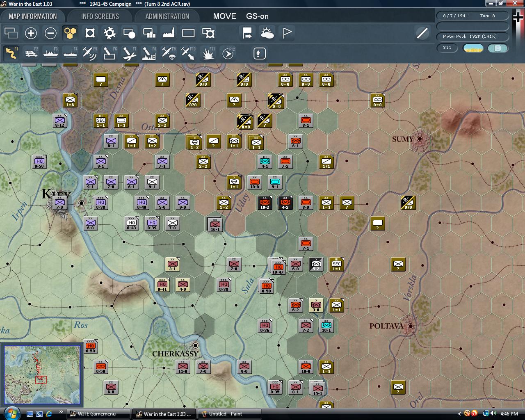The width and height of the screenshot is (525, 420).
Task: Select the 11-0 unit near Cherkassy
Action: 183,367
